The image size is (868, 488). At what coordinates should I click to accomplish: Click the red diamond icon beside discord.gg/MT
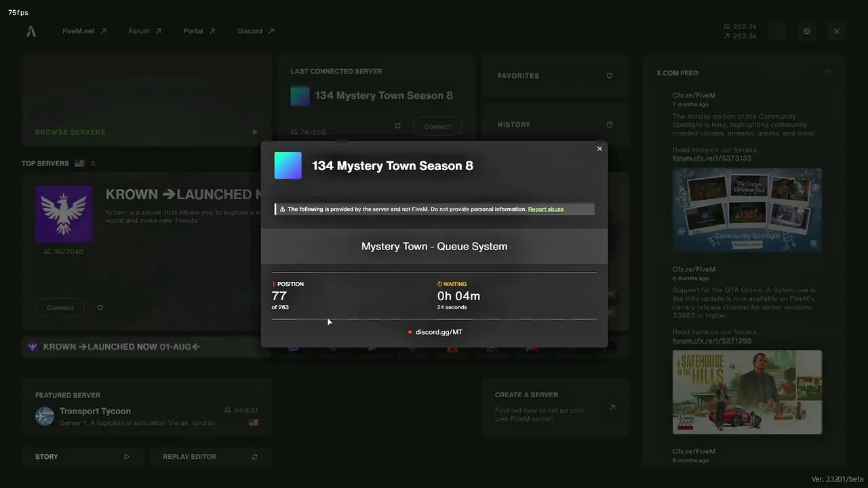coord(410,332)
